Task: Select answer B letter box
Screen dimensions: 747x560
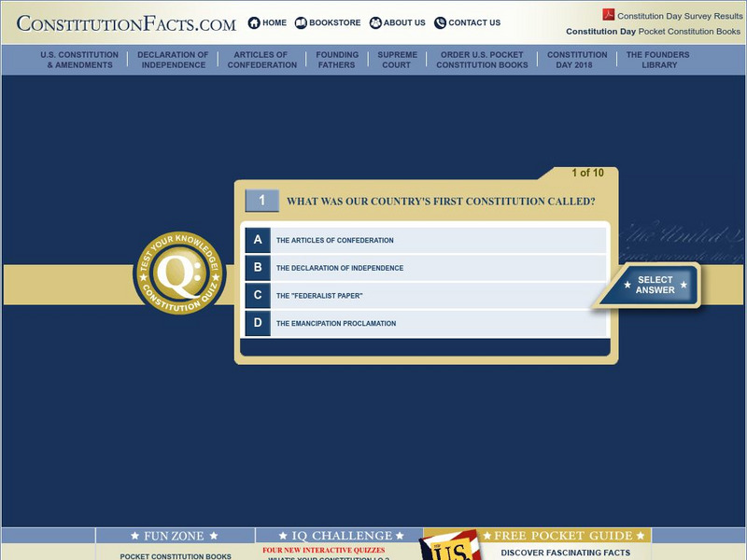Action: [258, 268]
